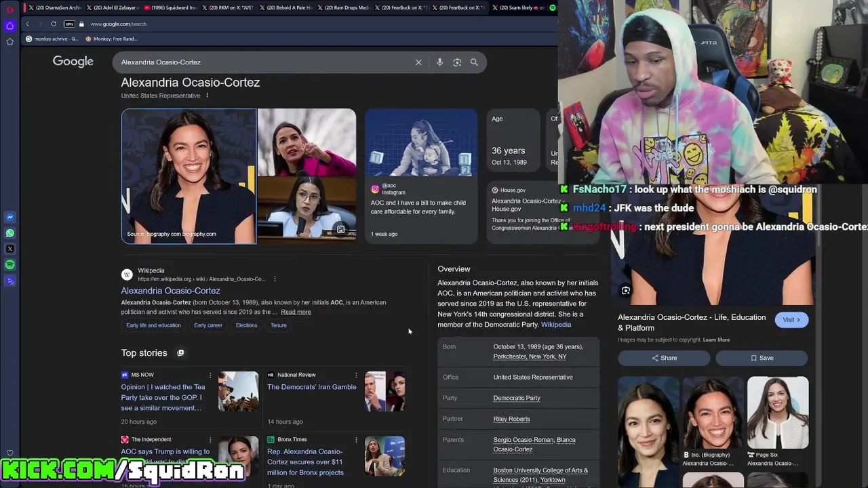Open the three-dot menu beside Wikipedia result
The height and width of the screenshot is (488, 868).
pos(275,279)
